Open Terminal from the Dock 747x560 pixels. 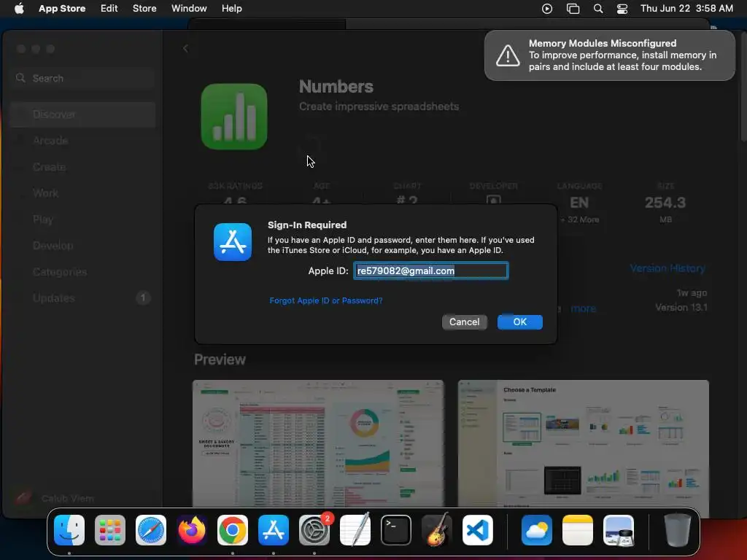click(x=396, y=530)
